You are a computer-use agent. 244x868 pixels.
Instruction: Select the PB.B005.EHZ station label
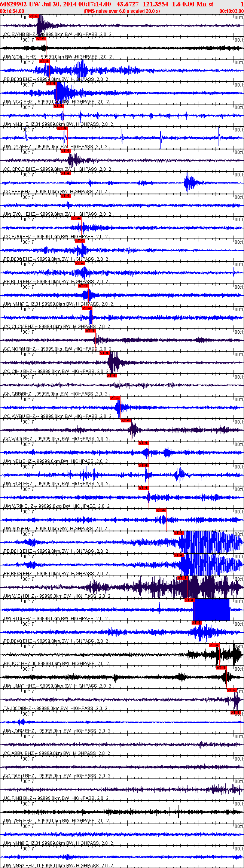[18, 79]
